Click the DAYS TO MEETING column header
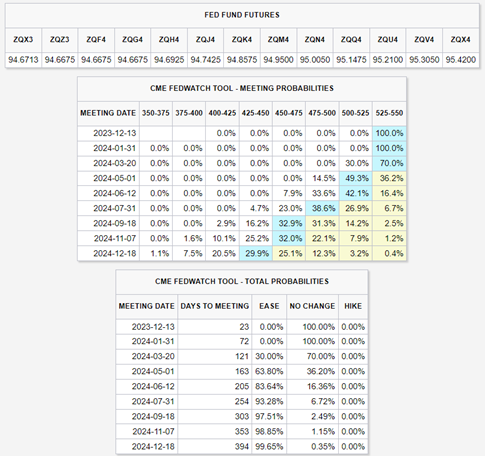Screen dimensions: 485x456 click(215, 306)
